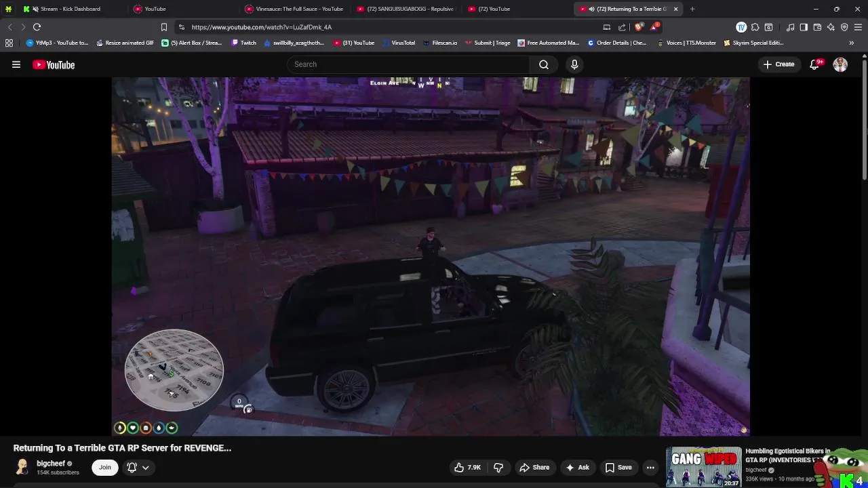Open the VirusTotal bookmark
This screenshot has width=868, height=488.
399,43
